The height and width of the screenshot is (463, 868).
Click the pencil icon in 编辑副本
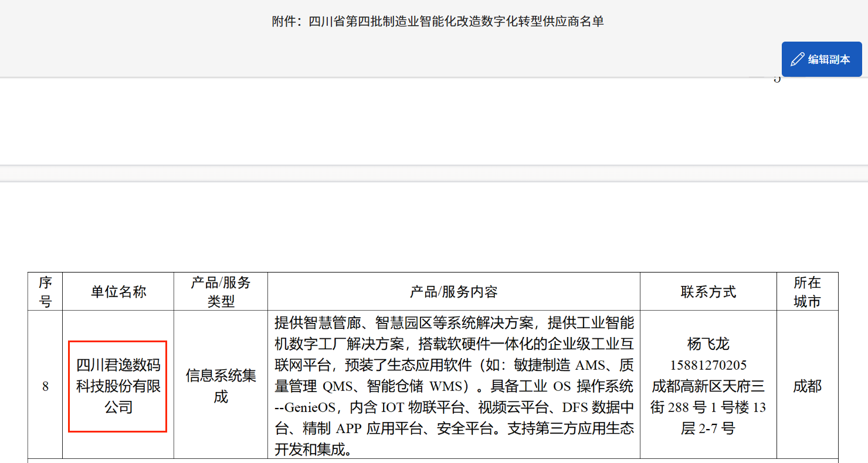coord(798,59)
